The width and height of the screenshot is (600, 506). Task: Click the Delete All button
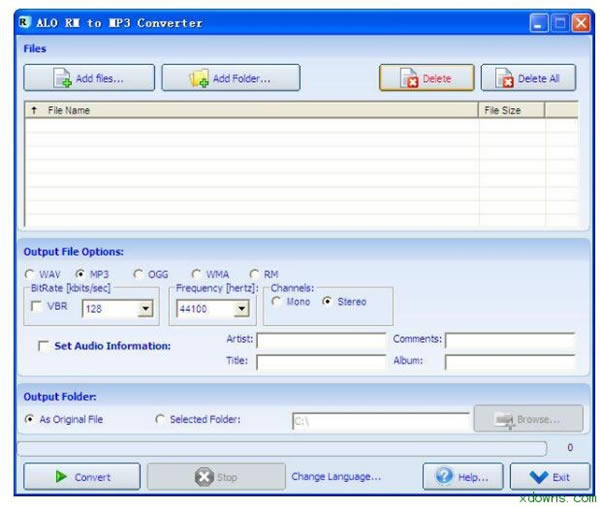tap(528, 78)
